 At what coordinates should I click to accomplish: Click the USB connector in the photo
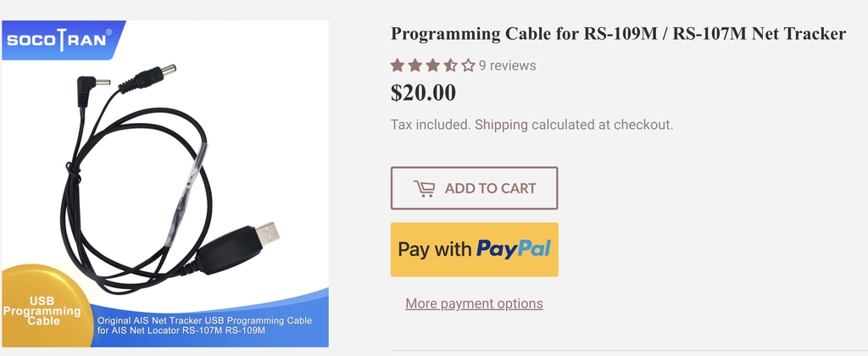265,231
